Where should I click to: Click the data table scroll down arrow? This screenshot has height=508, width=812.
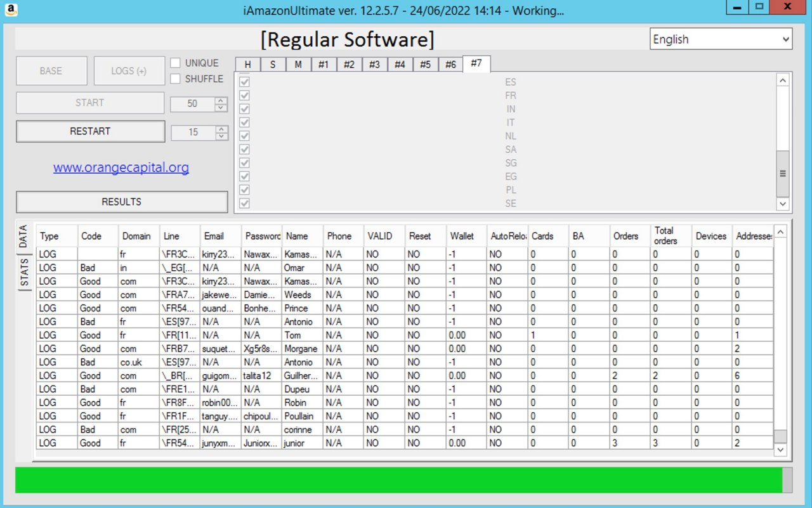pos(780,449)
